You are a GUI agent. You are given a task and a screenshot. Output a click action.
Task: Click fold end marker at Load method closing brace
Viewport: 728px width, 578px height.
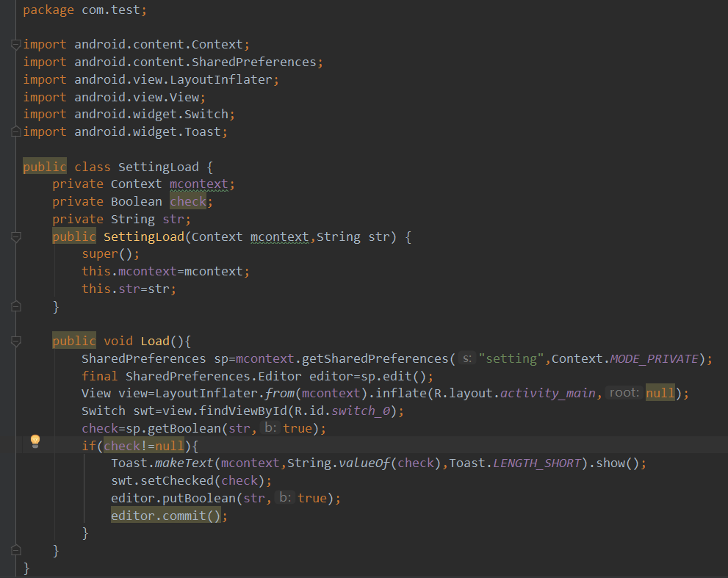pyautogui.click(x=15, y=550)
